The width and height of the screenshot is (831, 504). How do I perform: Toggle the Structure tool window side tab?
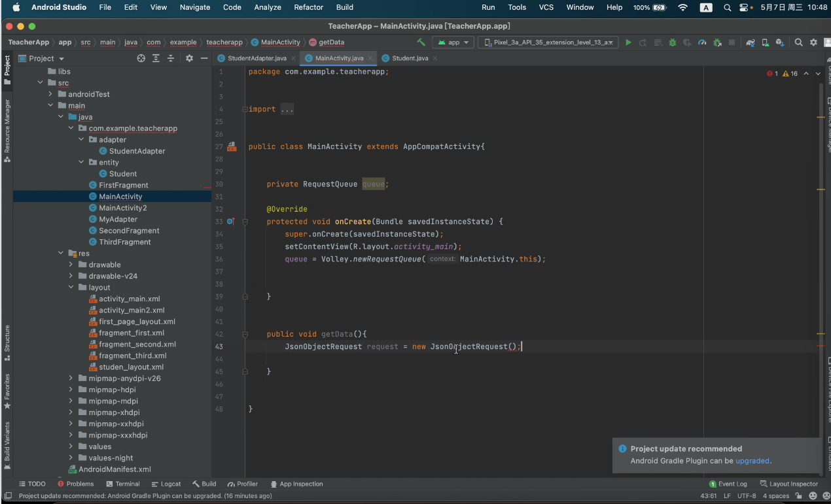pyautogui.click(x=7, y=343)
